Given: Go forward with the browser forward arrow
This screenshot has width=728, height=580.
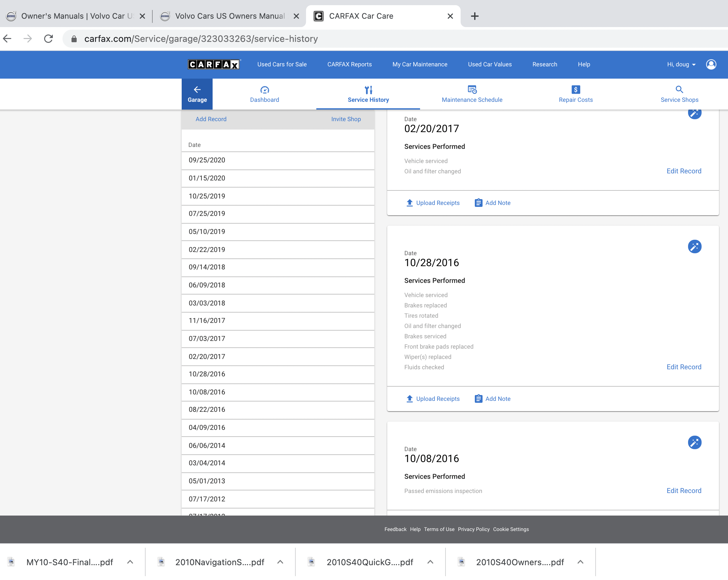Looking at the screenshot, I should tap(28, 39).
